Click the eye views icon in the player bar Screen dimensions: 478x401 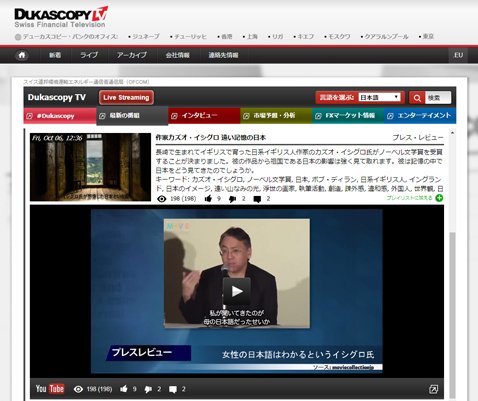click(x=78, y=389)
